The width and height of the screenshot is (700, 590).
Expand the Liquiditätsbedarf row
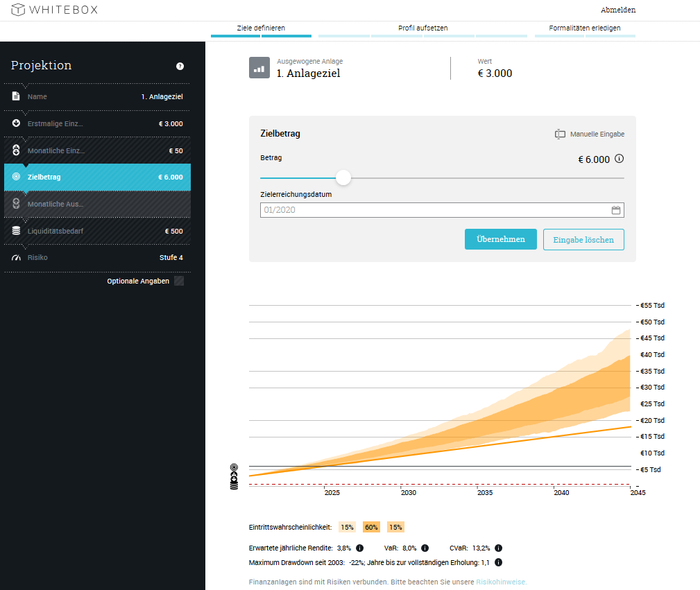click(x=97, y=231)
